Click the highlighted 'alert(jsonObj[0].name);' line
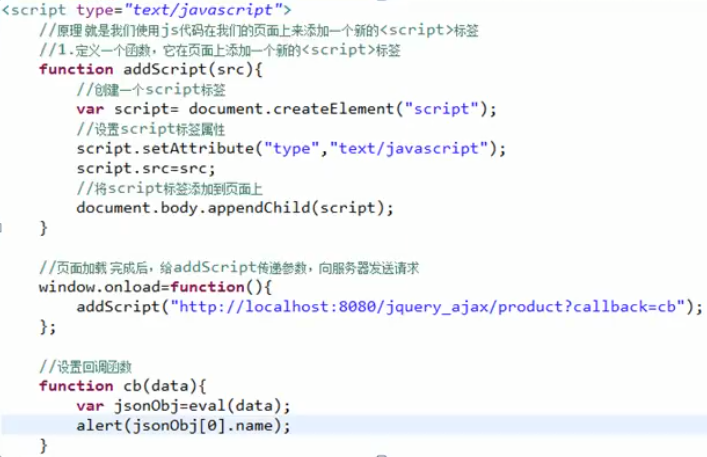The height and width of the screenshot is (457, 707). click(x=184, y=425)
